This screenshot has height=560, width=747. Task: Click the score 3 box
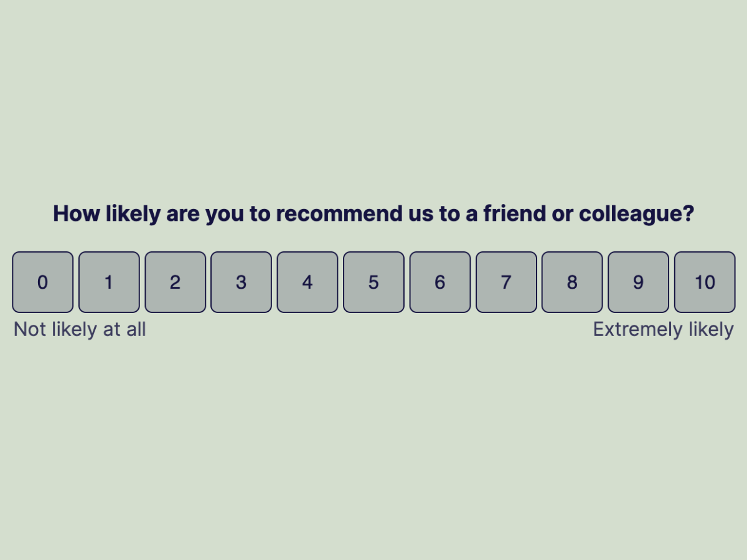point(241,282)
